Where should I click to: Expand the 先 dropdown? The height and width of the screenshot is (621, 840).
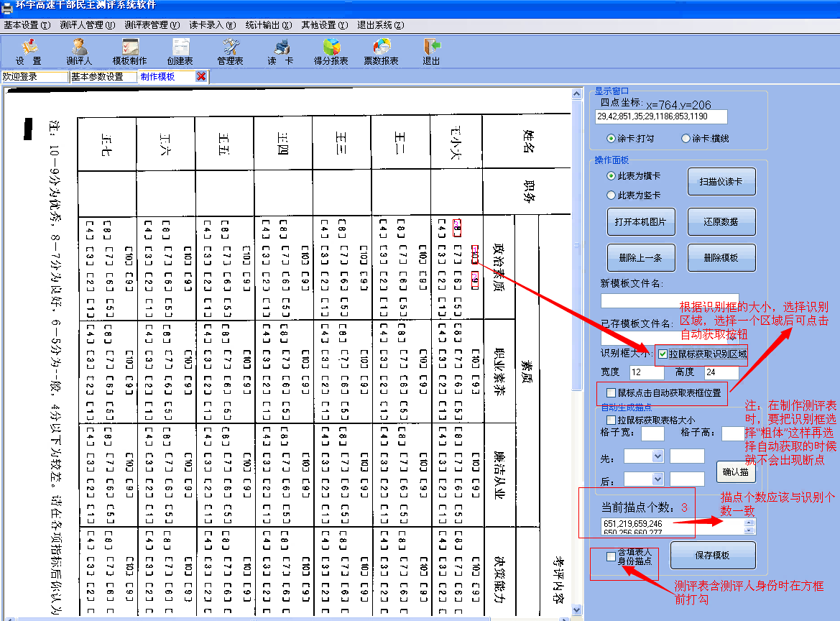coord(658,456)
